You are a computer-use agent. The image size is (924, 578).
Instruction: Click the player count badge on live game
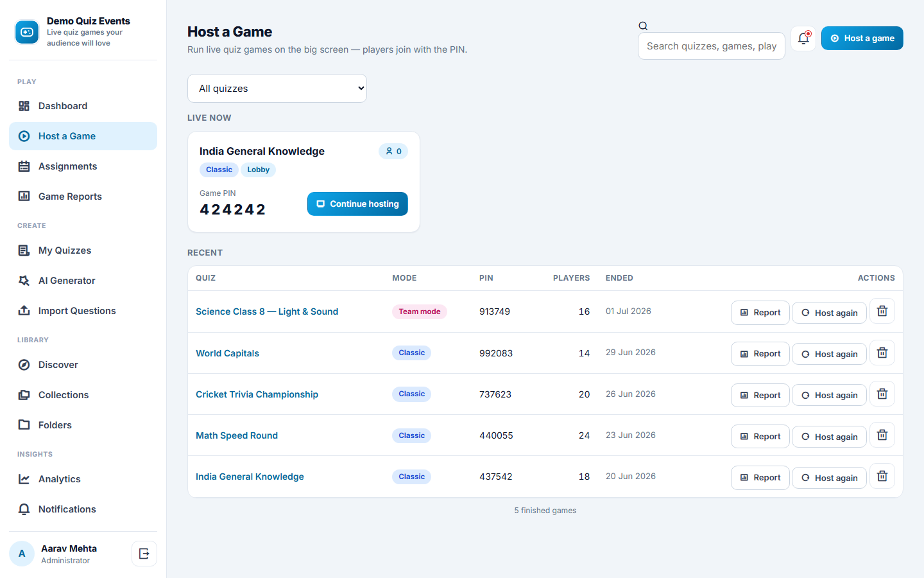[393, 152]
